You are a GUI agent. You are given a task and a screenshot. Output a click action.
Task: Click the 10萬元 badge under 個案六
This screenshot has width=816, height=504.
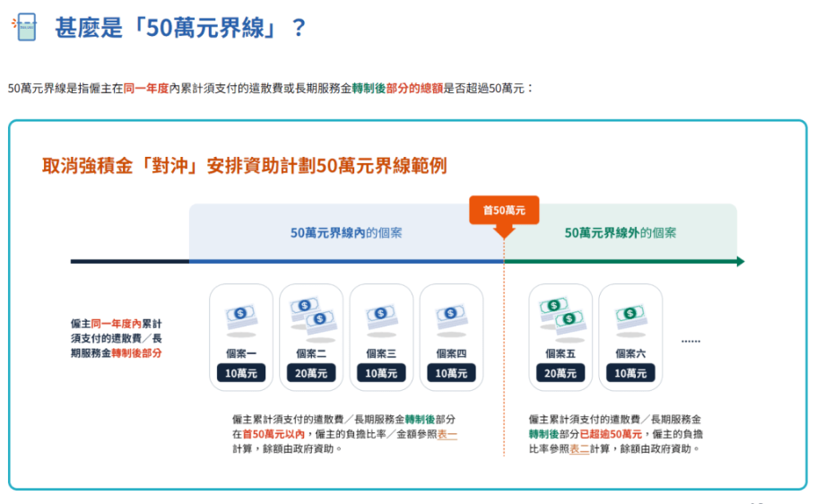tap(630, 373)
